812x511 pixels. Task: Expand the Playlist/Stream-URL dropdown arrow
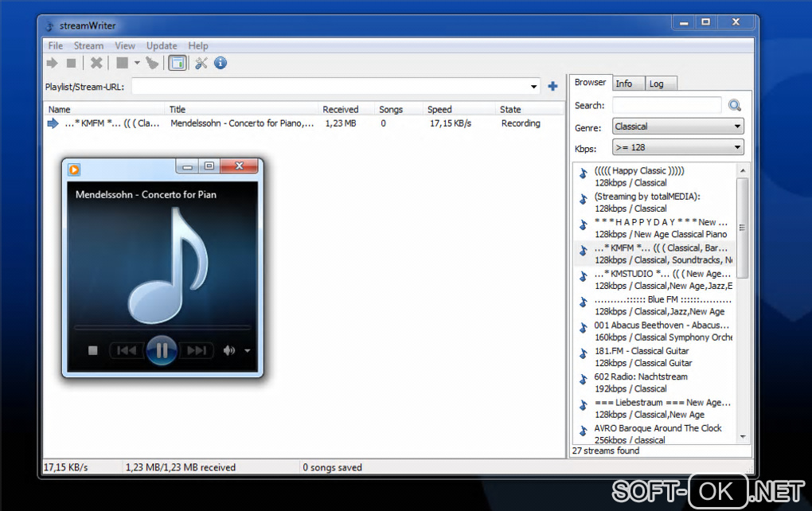(533, 87)
